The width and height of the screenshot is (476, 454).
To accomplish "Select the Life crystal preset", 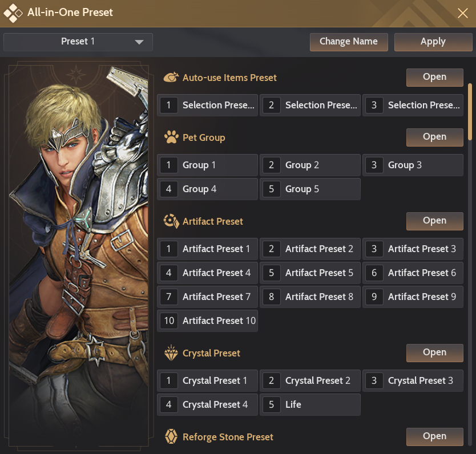I will point(310,404).
